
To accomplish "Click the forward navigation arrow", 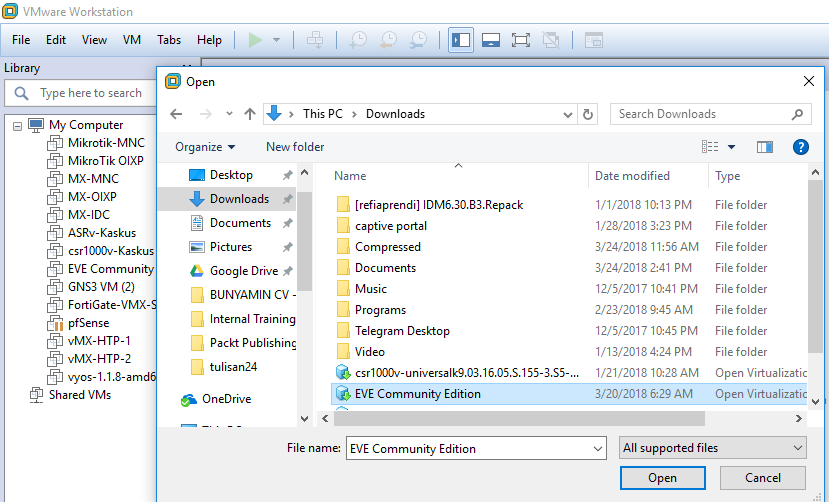I will coord(206,114).
